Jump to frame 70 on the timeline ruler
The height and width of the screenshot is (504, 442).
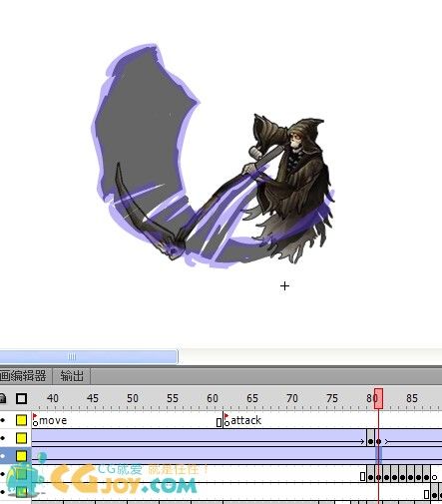(x=292, y=398)
